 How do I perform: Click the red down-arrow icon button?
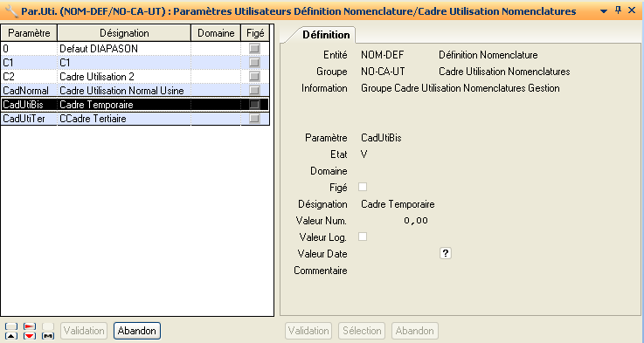click(x=30, y=336)
